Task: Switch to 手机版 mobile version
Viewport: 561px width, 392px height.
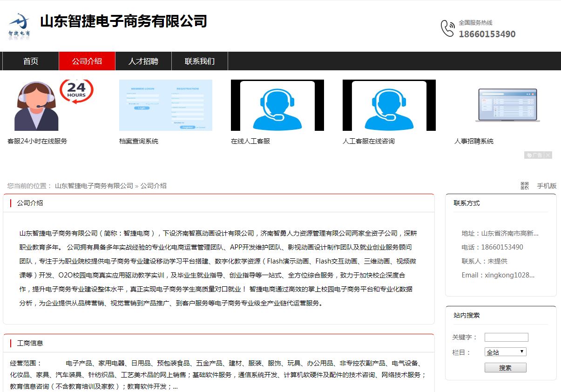Action: (547, 186)
